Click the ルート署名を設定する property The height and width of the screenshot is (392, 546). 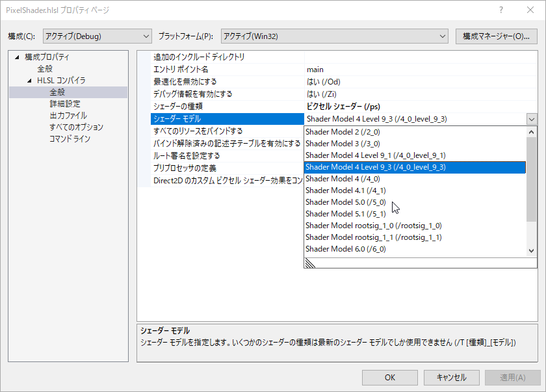pos(227,156)
